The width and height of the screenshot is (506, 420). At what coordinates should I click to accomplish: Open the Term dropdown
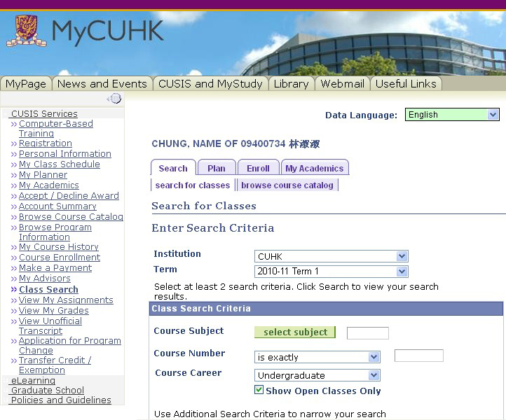pyautogui.click(x=331, y=272)
